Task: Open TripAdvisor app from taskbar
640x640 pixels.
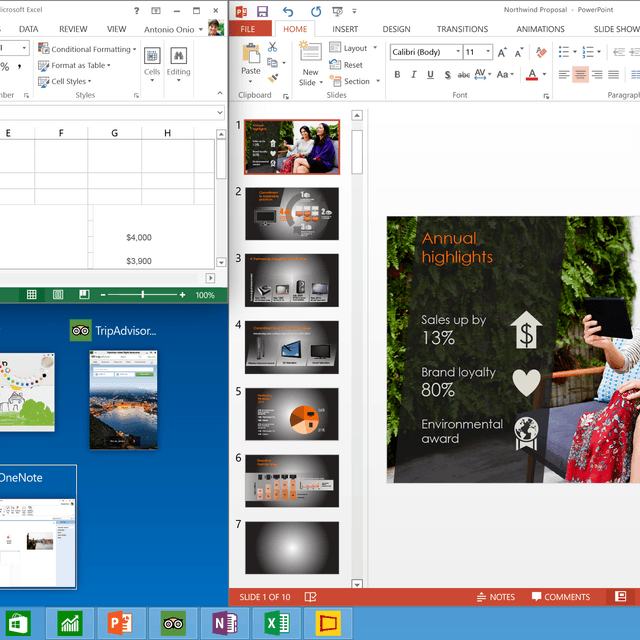Action: 173,623
